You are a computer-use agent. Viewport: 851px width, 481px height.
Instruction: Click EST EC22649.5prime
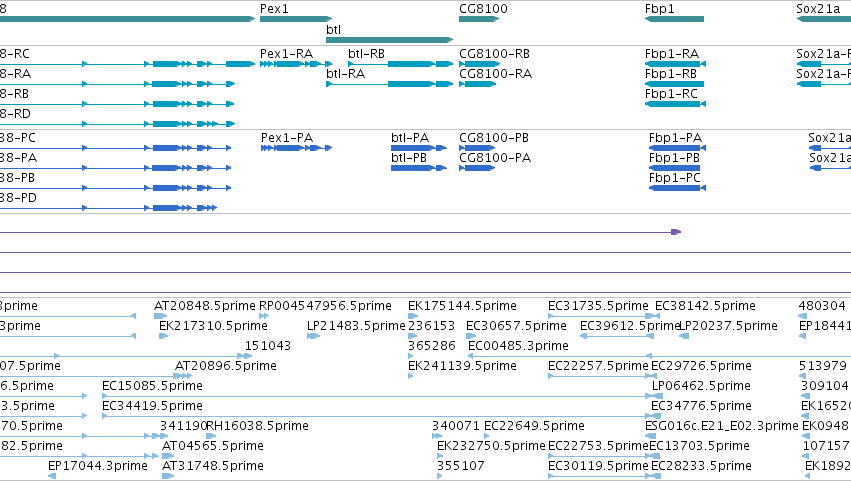[x=535, y=426]
